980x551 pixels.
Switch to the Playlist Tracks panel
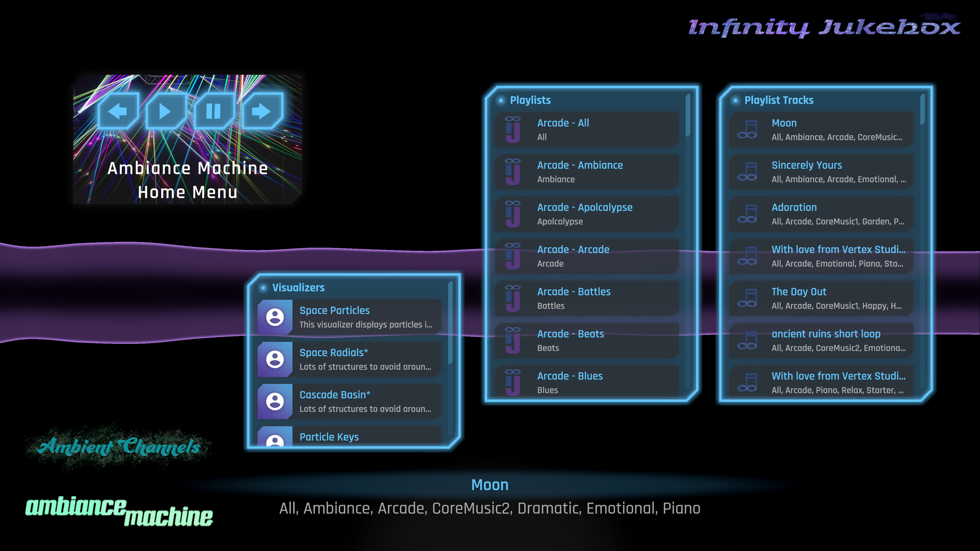778,100
